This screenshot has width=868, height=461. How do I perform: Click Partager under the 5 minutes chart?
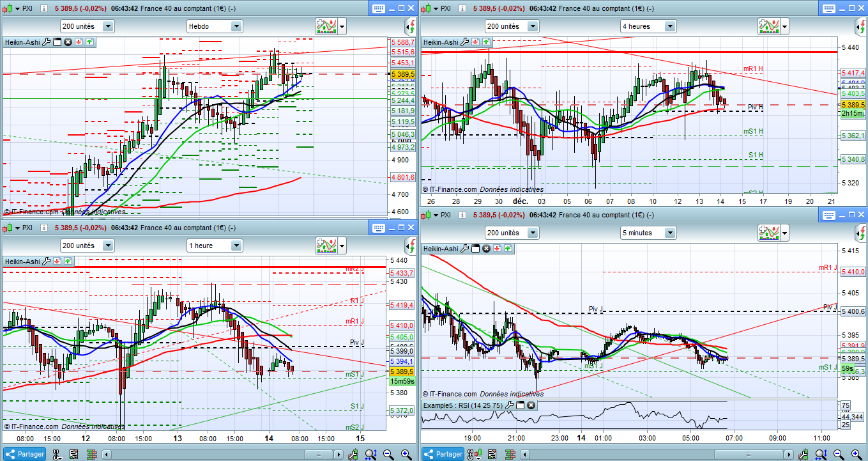443,454
